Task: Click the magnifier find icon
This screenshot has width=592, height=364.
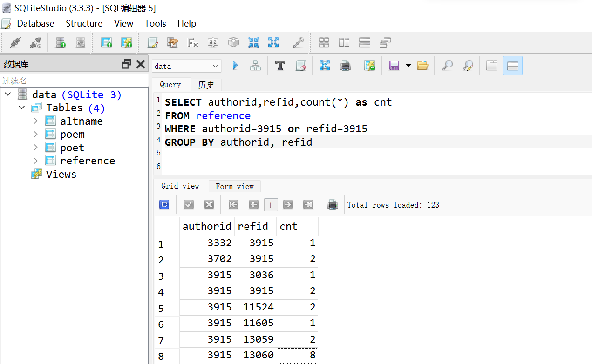Action: point(448,66)
